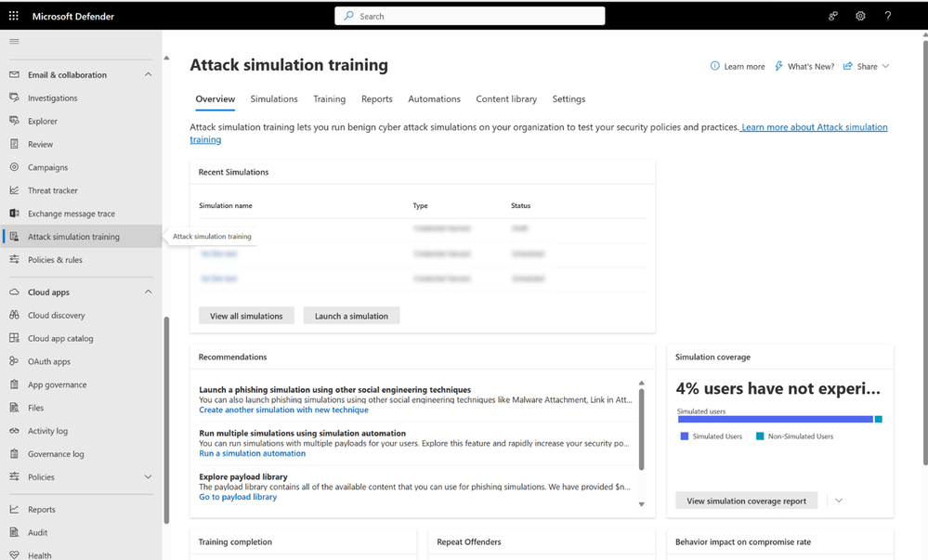Focus the Search input field

470,16
